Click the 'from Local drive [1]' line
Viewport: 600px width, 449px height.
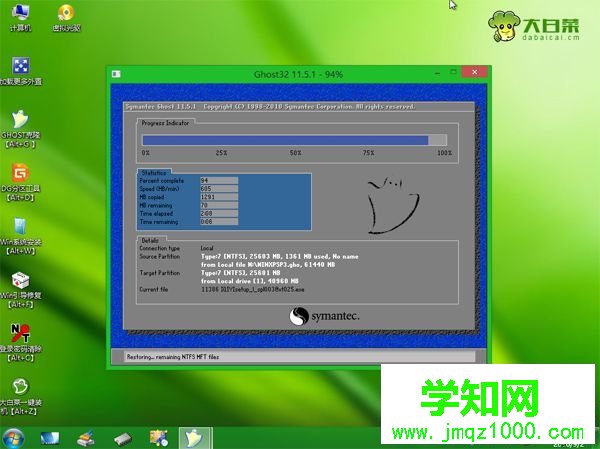pyautogui.click(x=249, y=281)
